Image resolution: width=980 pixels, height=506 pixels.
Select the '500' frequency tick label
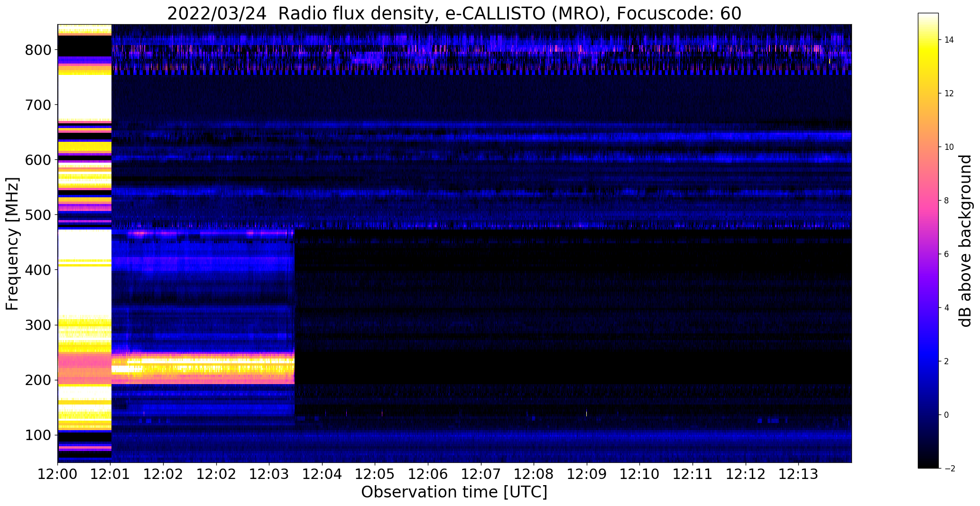(38, 215)
